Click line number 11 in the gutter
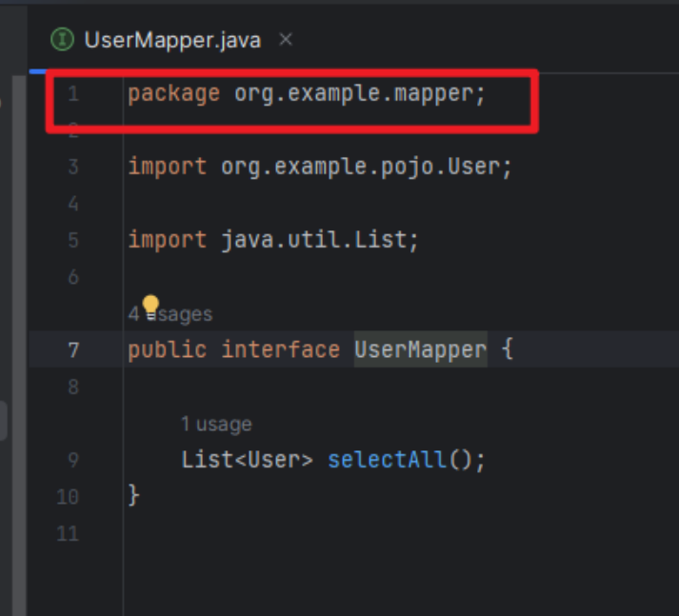 click(68, 533)
